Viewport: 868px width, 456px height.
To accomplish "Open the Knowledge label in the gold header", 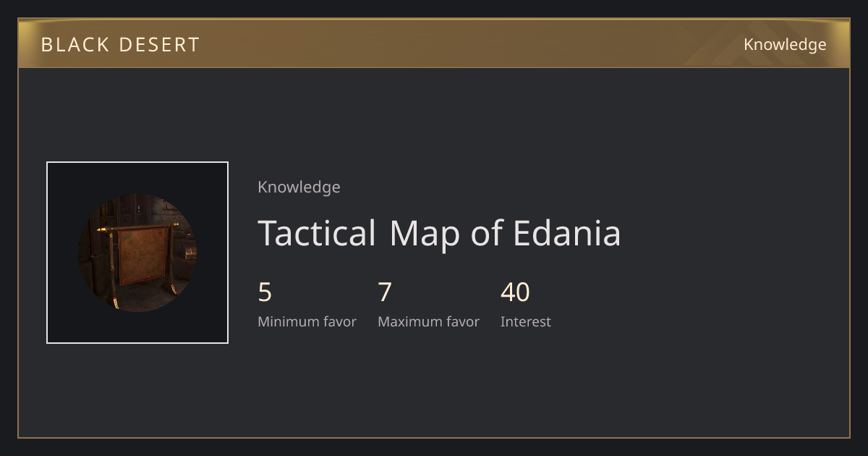I will coord(785,45).
